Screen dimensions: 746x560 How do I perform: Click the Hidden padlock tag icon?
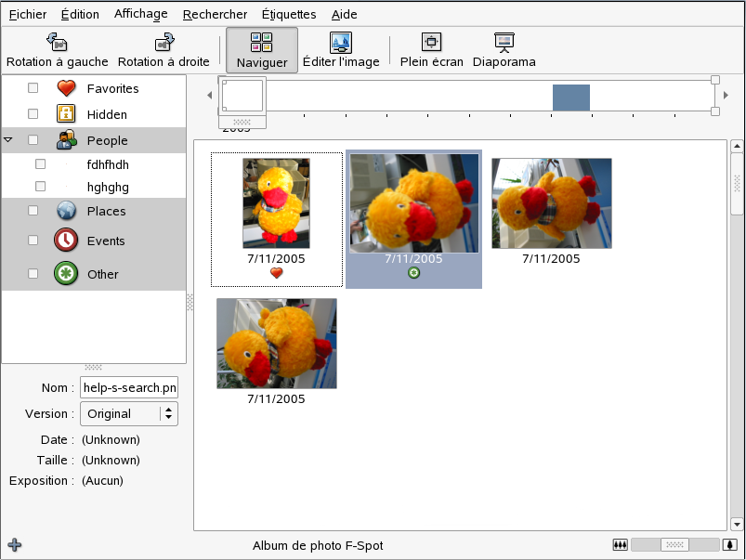66,114
